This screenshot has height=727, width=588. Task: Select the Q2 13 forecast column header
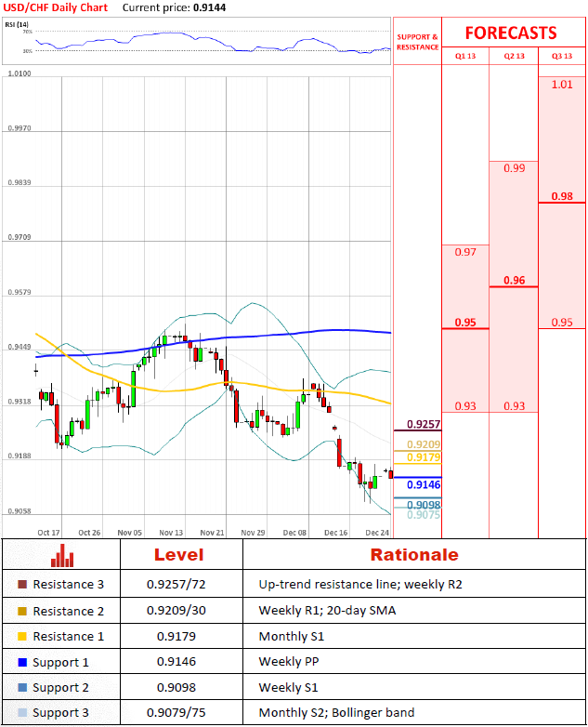point(514,56)
